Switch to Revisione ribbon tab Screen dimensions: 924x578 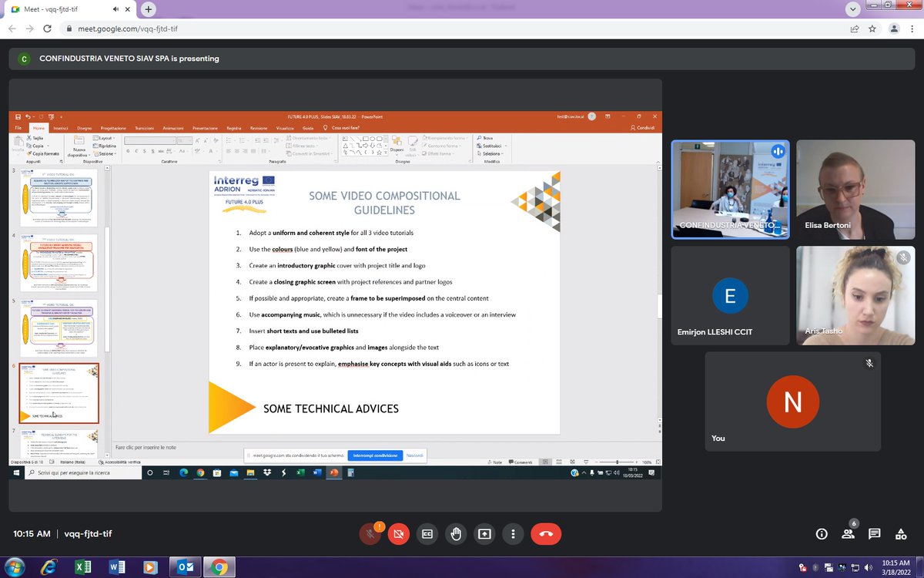pyautogui.click(x=259, y=127)
